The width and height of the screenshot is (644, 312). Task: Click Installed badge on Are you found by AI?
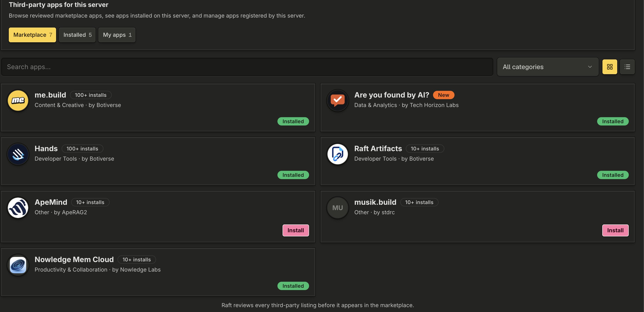tap(613, 121)
